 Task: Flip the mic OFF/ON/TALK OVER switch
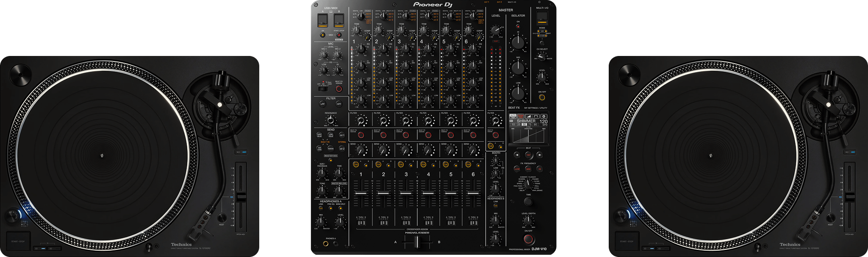coord(323,89)
